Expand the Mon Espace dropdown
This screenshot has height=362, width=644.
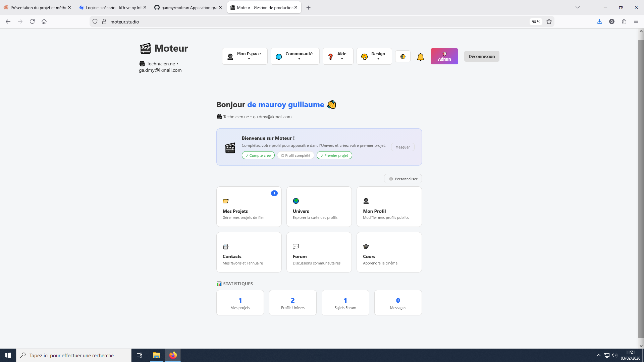(245, 56)
